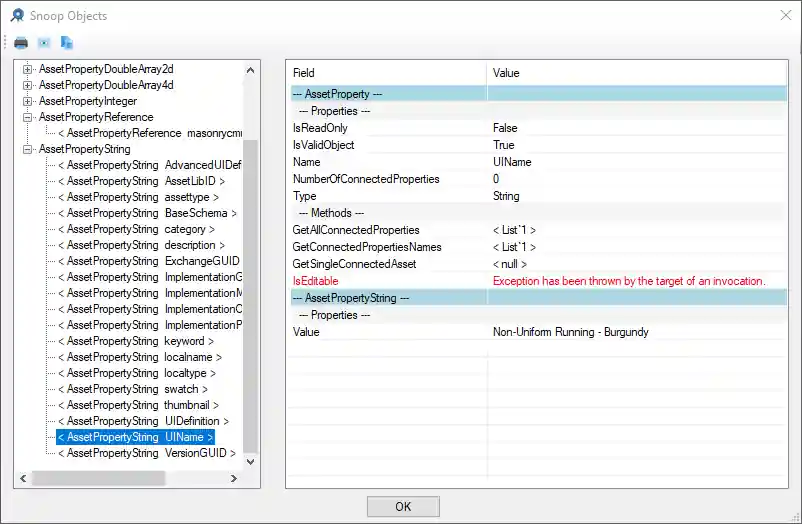Viewport: 802px width, 524px height.
Task: Select the AssetLibID string property
Action: click(x=140, y=181)
